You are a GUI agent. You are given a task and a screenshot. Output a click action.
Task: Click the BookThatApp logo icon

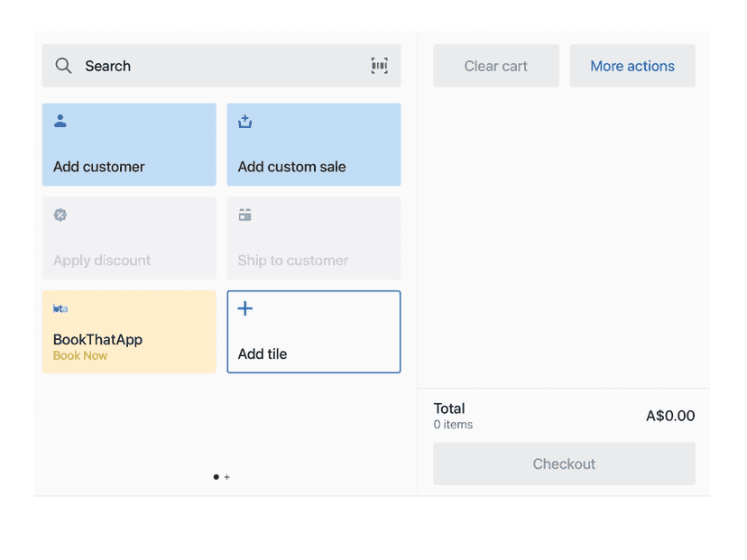(60, 308)
